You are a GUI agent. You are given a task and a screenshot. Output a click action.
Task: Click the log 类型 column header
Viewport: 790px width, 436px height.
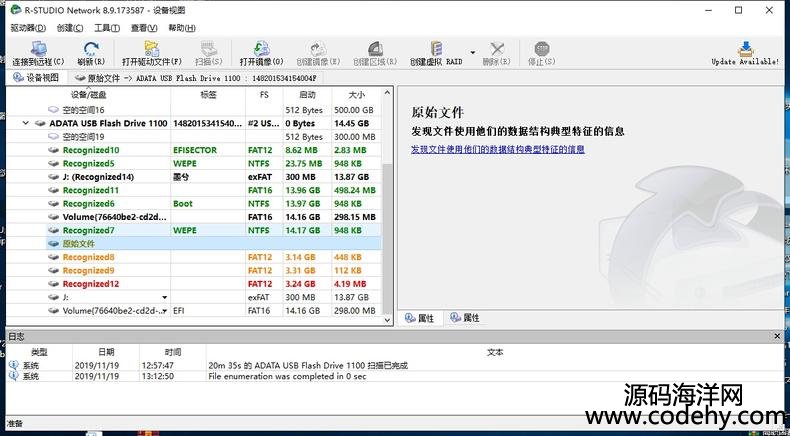(39, 352)
